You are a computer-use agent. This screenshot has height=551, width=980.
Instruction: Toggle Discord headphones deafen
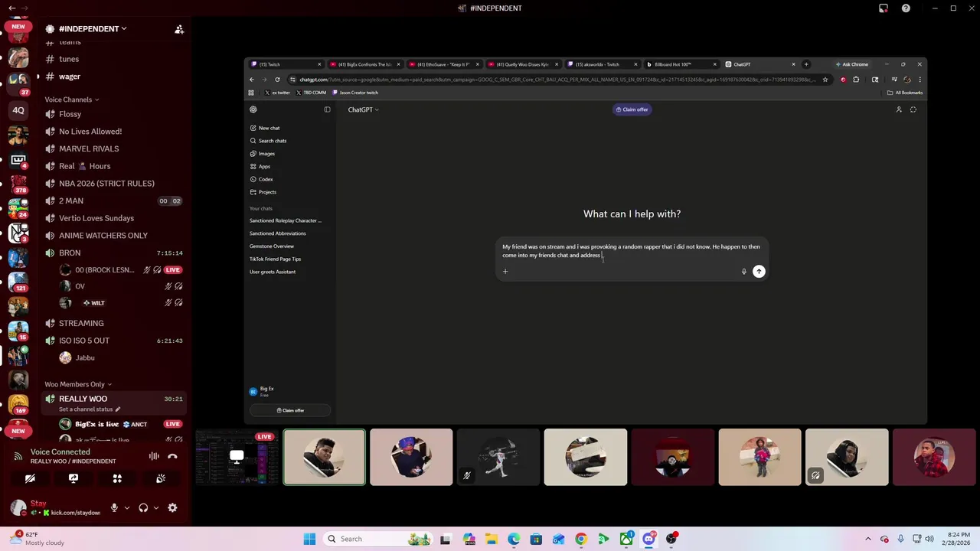(143, 507)
